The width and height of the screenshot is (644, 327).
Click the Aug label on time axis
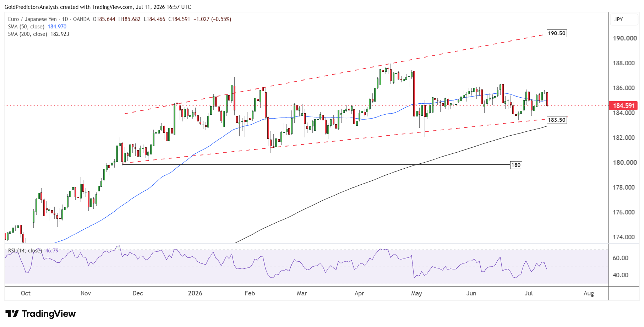(589, 293)
